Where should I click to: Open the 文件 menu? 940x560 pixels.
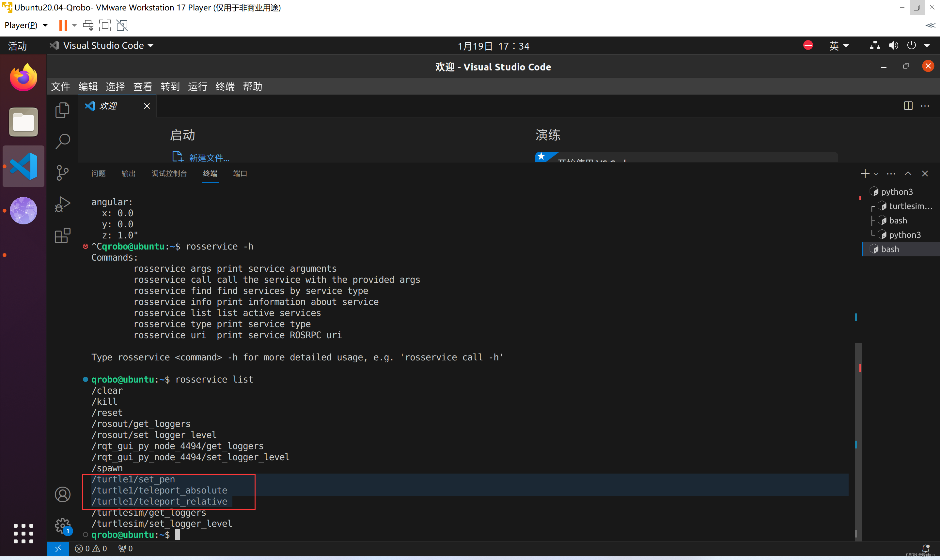point(61,86)
